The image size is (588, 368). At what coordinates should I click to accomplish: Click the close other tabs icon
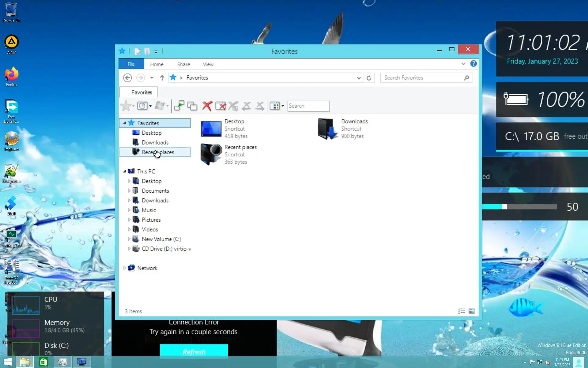coord(221,106)
